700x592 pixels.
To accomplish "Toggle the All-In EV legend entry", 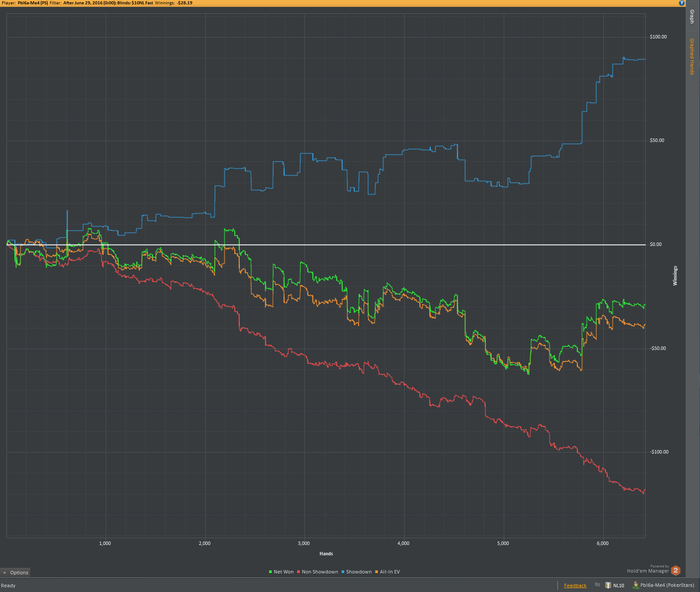I will click(388, 571).
